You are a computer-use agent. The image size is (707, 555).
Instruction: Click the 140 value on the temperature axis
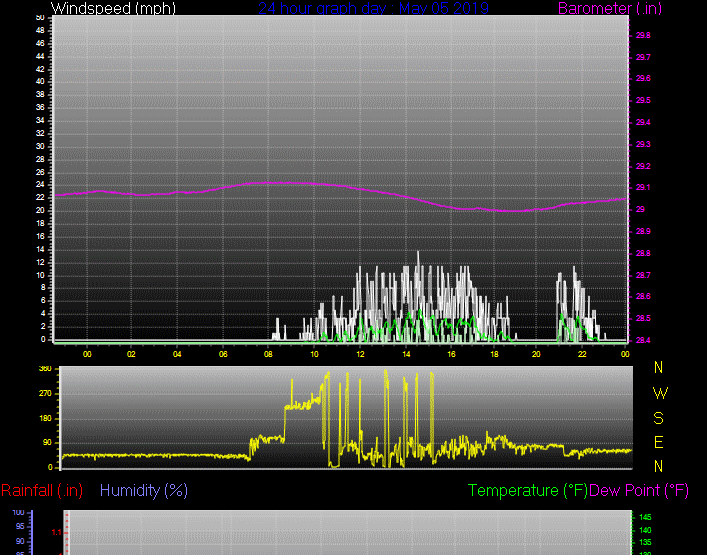pos(645,530)
